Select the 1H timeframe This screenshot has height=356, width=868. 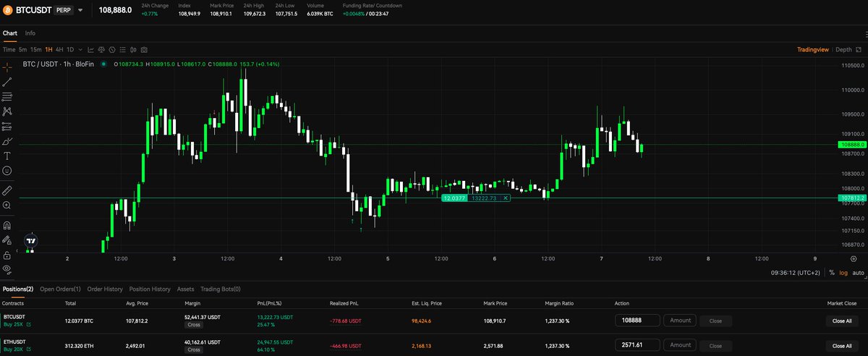pos(48,50)
